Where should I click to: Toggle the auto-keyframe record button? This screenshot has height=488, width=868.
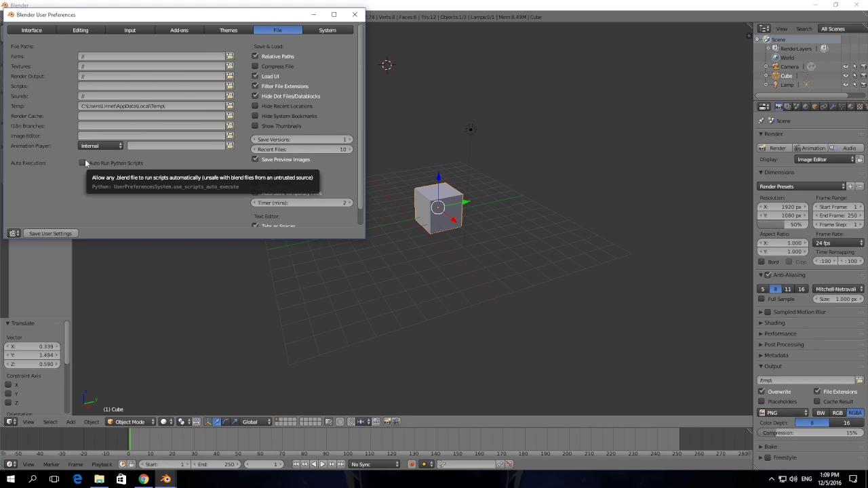[412, 464]
